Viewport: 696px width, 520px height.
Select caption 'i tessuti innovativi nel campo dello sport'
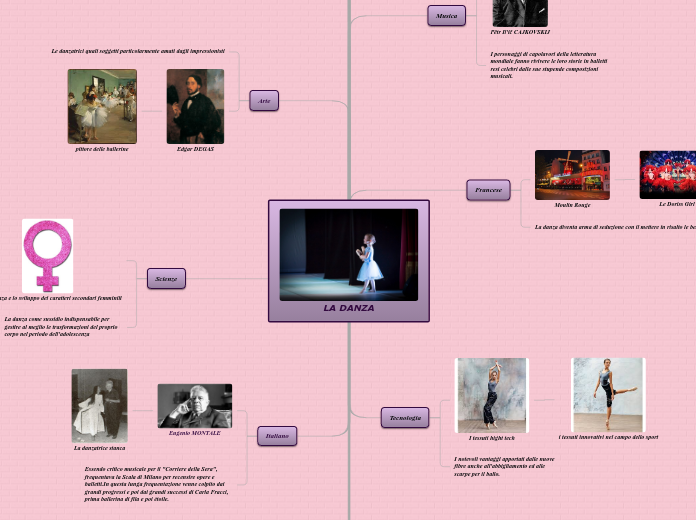608,437
